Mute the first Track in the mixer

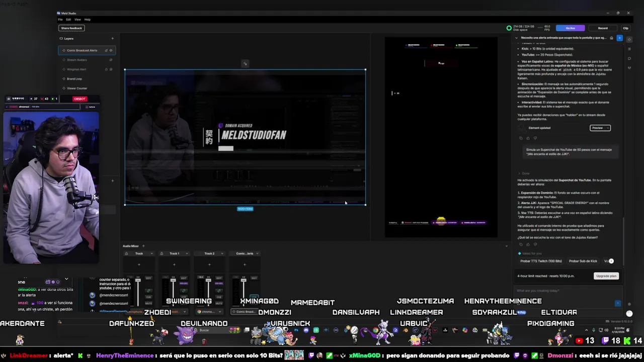pyautogui.click(x=148, y=304)
